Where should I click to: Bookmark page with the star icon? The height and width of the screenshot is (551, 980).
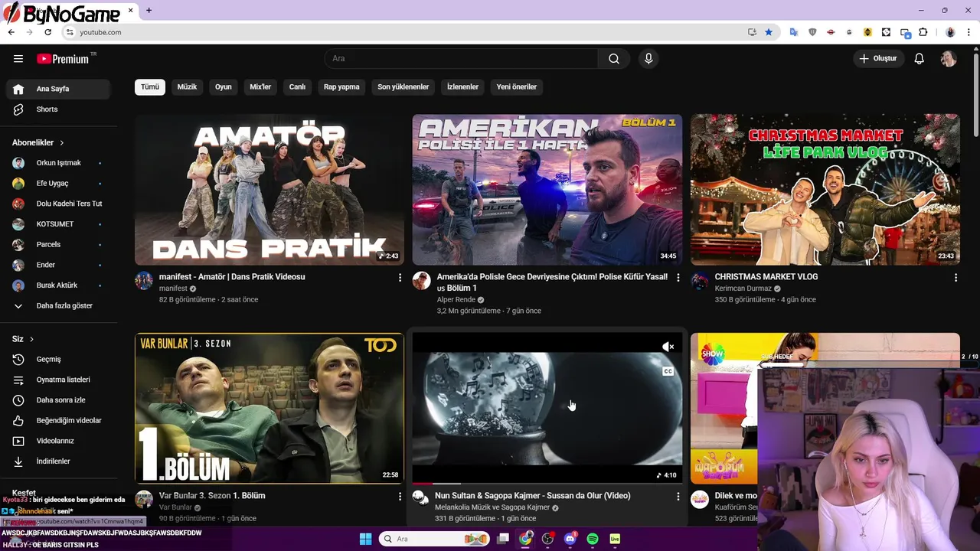tap(769, 32)
